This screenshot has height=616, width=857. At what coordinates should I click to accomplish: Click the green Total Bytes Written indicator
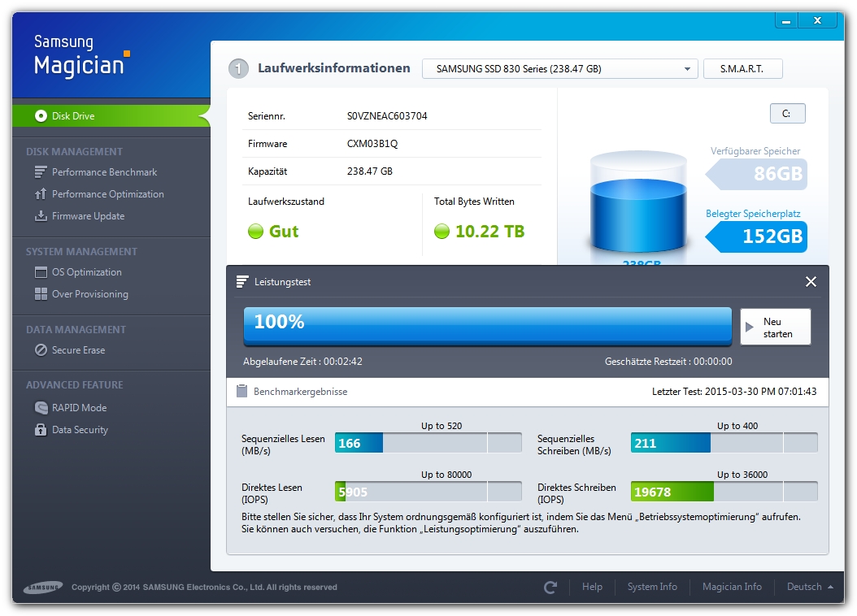442,232
